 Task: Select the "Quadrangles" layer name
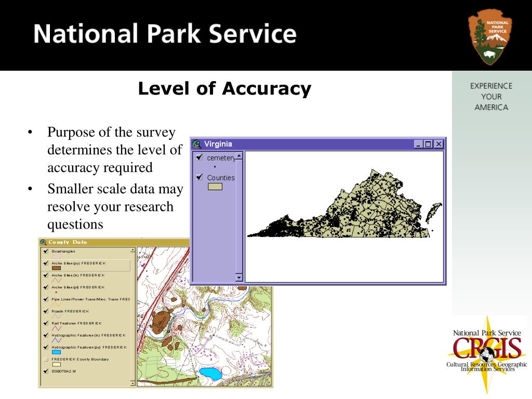(x=63, y=251)
